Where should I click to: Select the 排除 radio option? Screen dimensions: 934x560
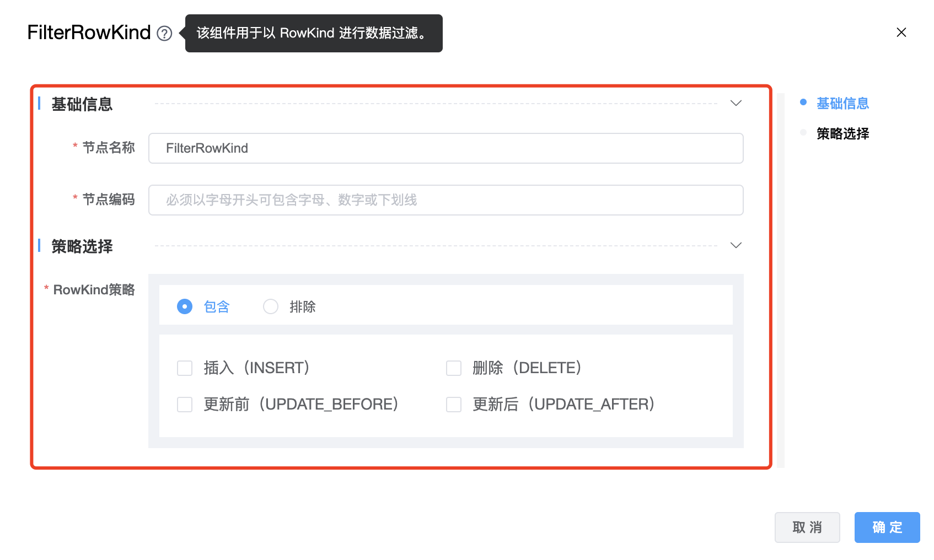(271, 306)
